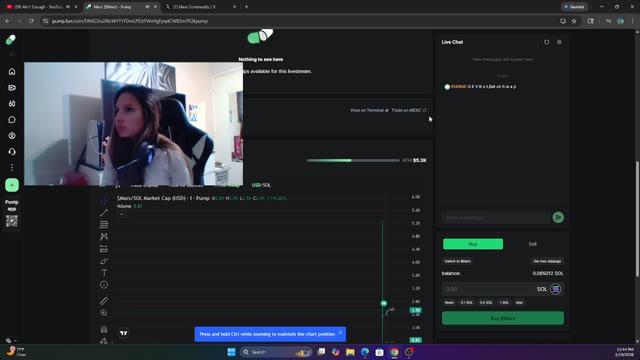
Task: Click the Reset amount preset
Action: coord(449,302)
